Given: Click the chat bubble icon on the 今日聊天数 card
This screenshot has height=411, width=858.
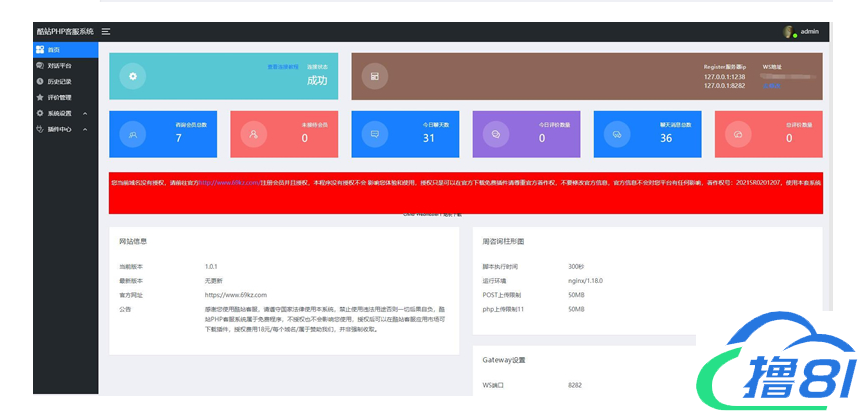Looking at the screenshot, I should [x=375, y=134].
